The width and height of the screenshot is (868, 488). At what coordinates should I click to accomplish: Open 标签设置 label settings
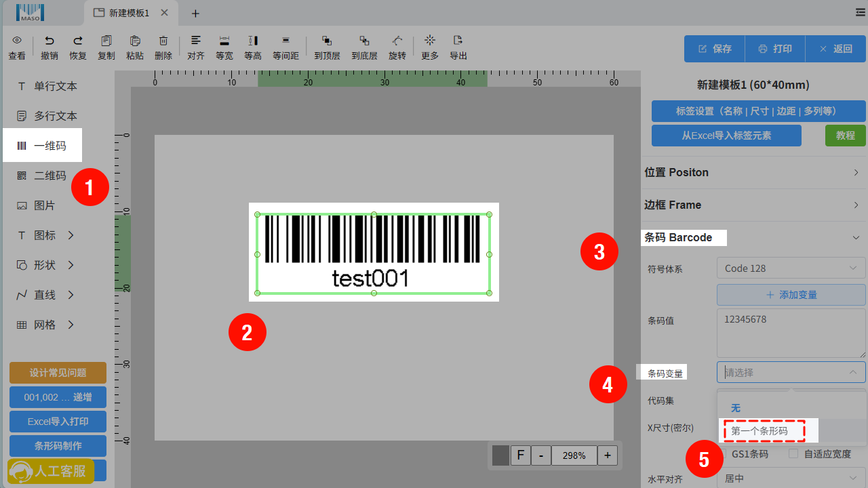(759, 111)
